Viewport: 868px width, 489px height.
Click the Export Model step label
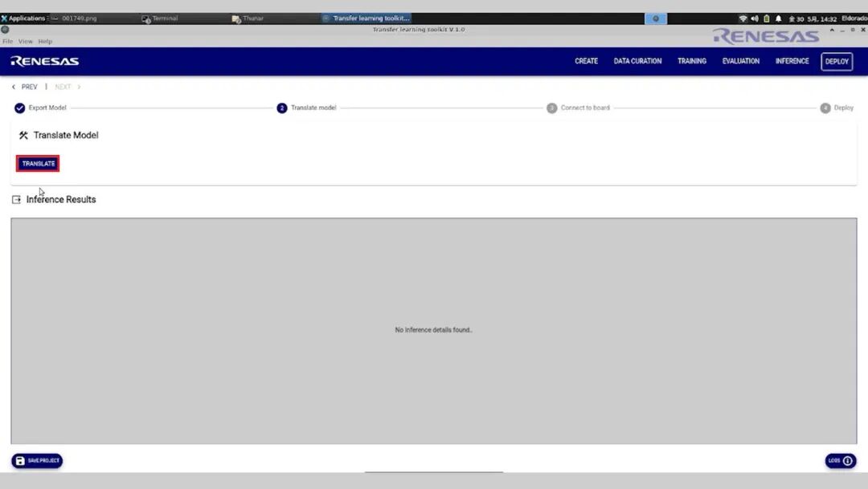[x=47, y=108]
